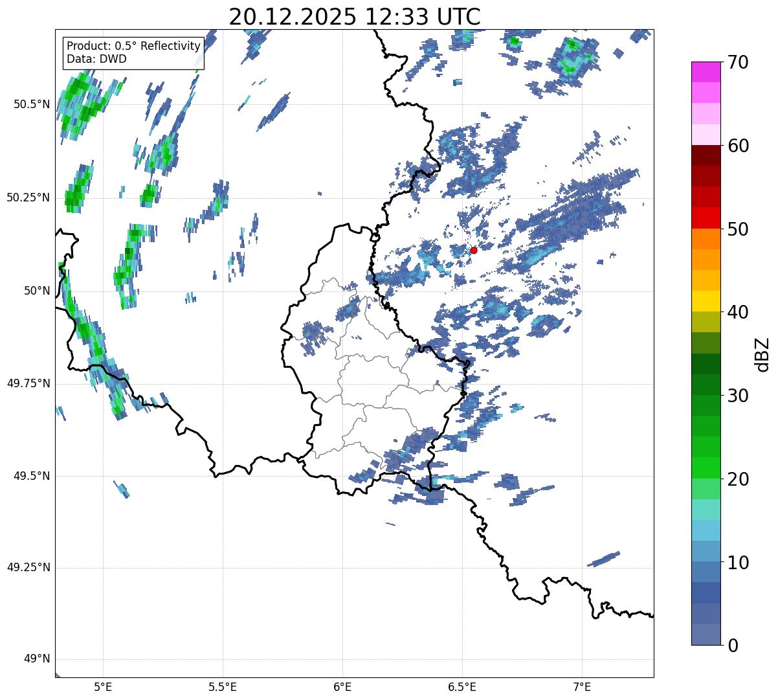
Task: Pick the orange colorbar swatch below 50
Action: 706,238
